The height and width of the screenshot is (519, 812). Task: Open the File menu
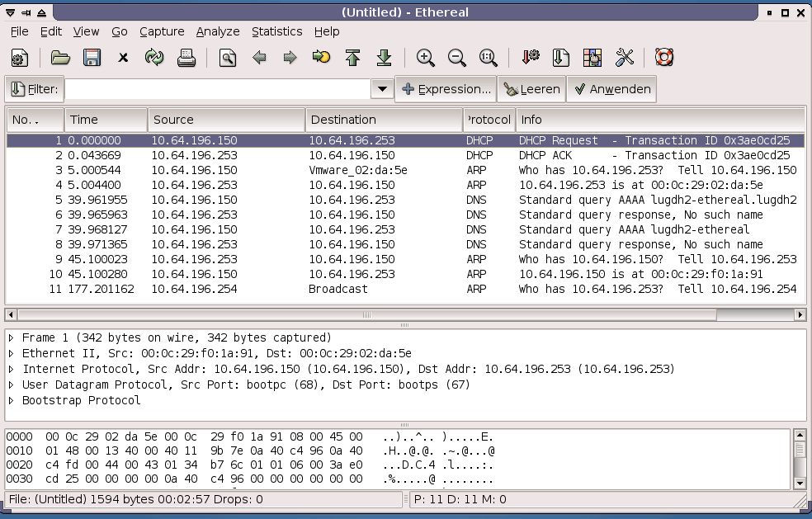click(x=20, y=31)
